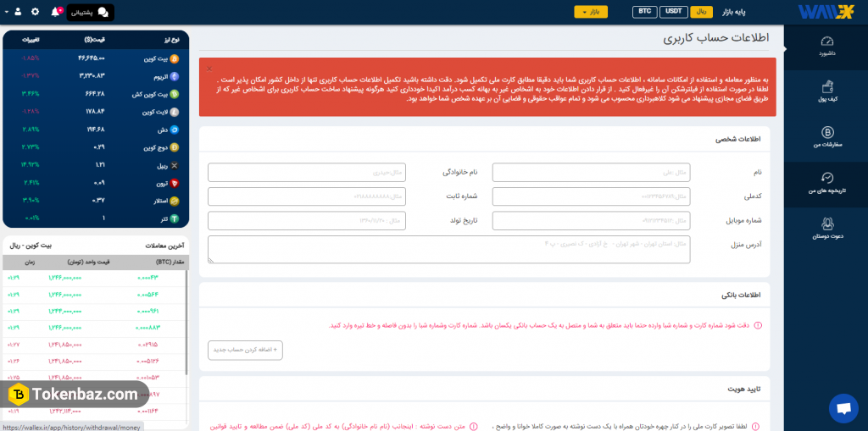Click the اطلاعات شخصی section heading
Screen dimensions: 868x431
pyautogui.click(x=738, y=140)
